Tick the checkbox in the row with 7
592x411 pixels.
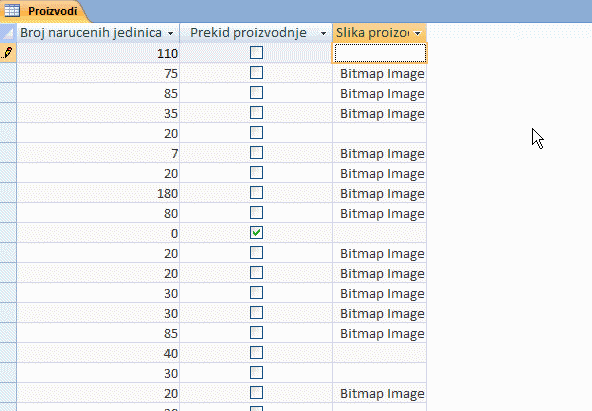pyautogui.click(x=256, y=153)
